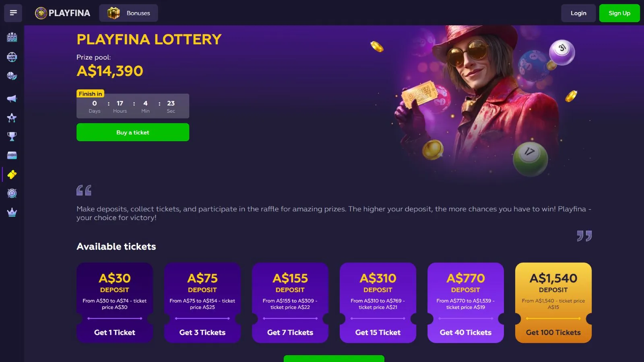This screenshot has height=362, width=644.
Task: Open the sports betting sidebar icon
Action: (x=12, y=76)
